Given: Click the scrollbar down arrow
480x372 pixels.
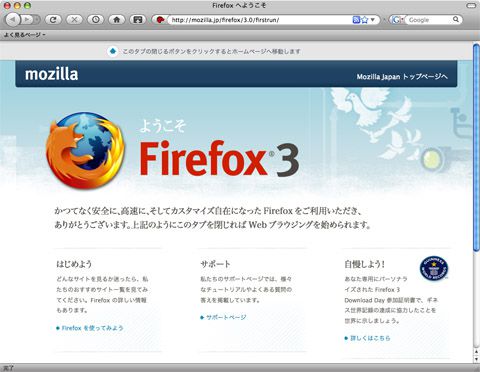Looking at the screenshot, I should (x=476, y=359).
